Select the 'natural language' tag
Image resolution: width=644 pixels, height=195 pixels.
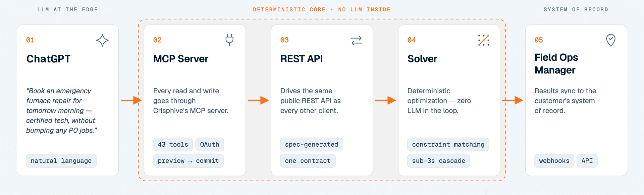click(x=61, y=161)
